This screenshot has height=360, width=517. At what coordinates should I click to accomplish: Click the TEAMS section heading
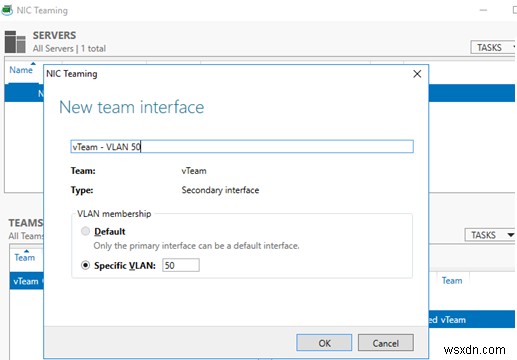click(x=26, y=223)
